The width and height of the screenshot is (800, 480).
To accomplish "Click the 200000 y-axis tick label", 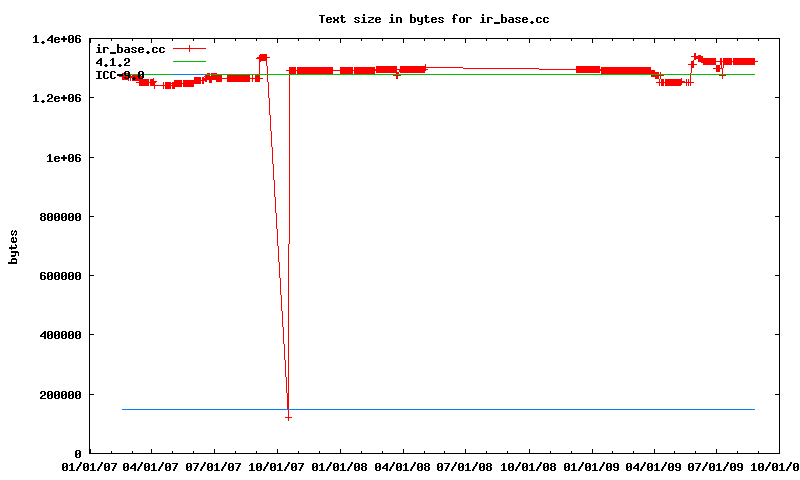I will 59,395.
